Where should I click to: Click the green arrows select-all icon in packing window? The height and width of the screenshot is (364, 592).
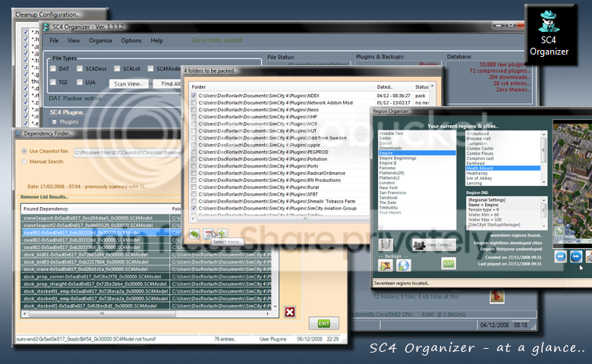[194, 234]
